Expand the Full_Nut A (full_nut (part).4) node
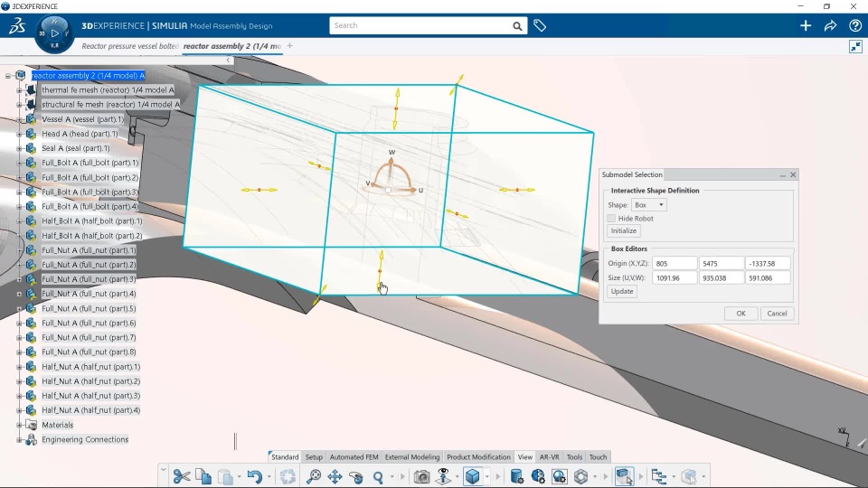The height and width of the screenshot is (488, 868). click(x=19, y=294)
